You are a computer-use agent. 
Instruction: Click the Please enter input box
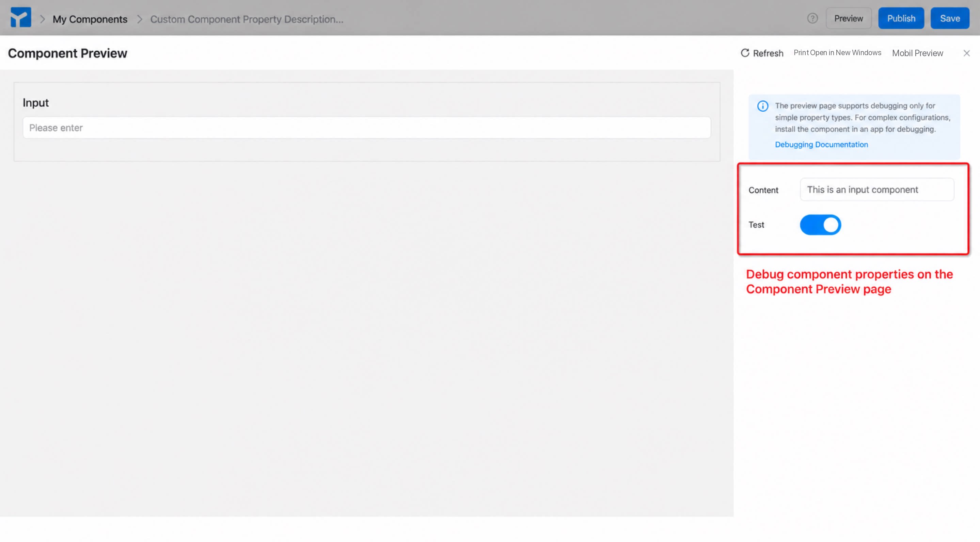367,128
